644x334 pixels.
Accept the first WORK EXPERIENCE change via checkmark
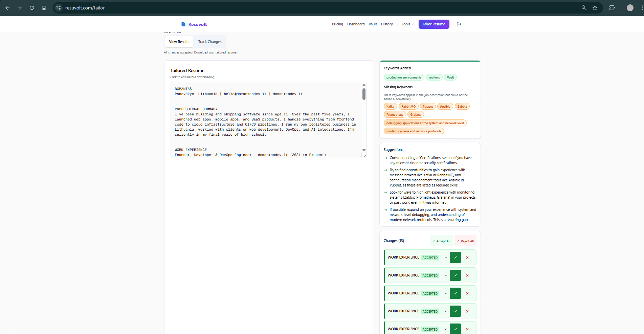click(455, 257)
